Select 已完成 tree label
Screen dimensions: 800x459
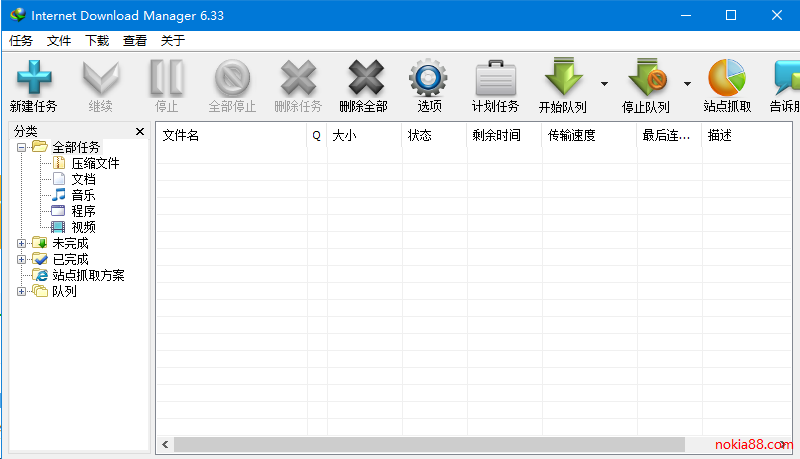click(x=70, y=259)
